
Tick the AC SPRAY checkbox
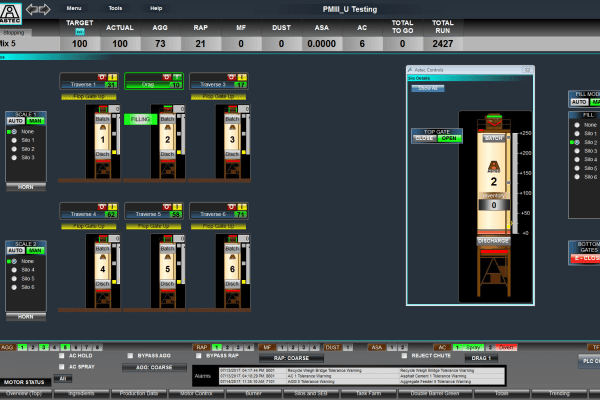61,367
